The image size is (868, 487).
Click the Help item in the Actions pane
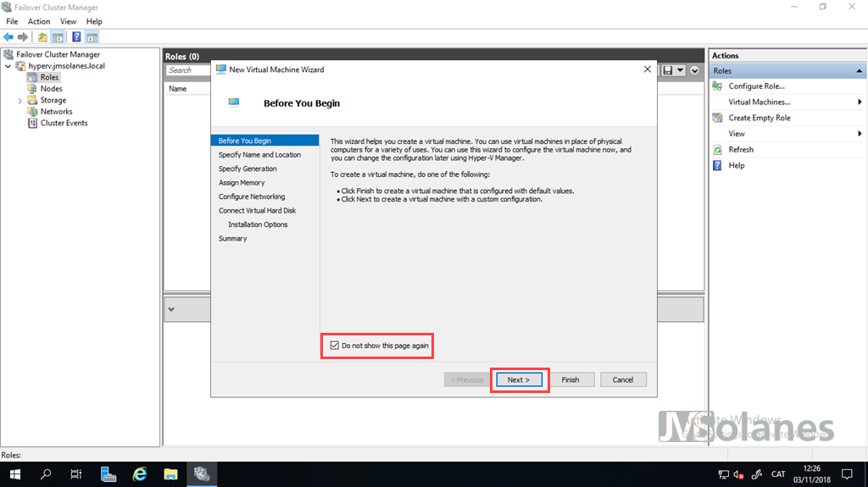pos(737,165)
